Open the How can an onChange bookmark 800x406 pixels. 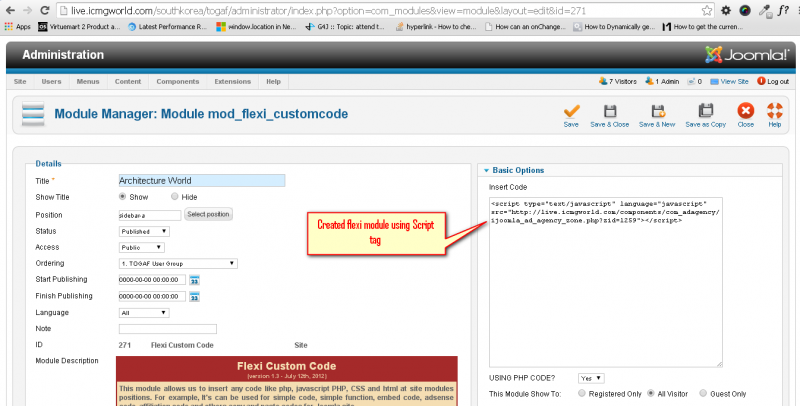click(525, 27)
